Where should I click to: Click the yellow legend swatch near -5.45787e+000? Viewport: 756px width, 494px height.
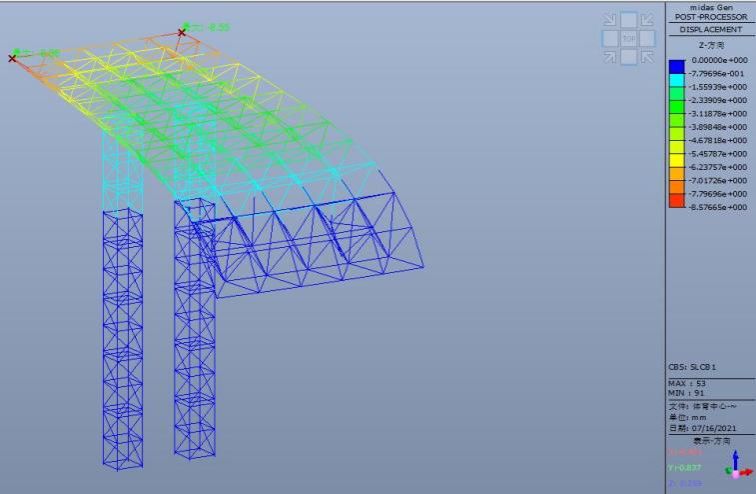pos(677,153)
